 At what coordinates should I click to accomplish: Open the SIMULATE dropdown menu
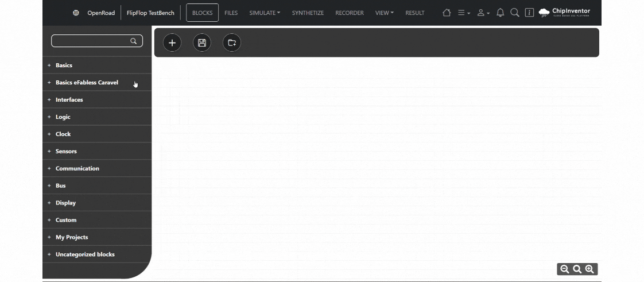coord(265,13)
